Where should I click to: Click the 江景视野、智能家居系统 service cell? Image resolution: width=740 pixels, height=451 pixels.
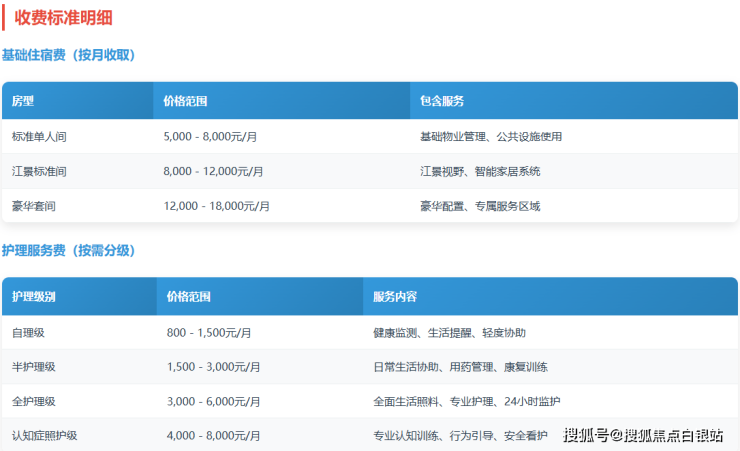[x=480, y=171]
